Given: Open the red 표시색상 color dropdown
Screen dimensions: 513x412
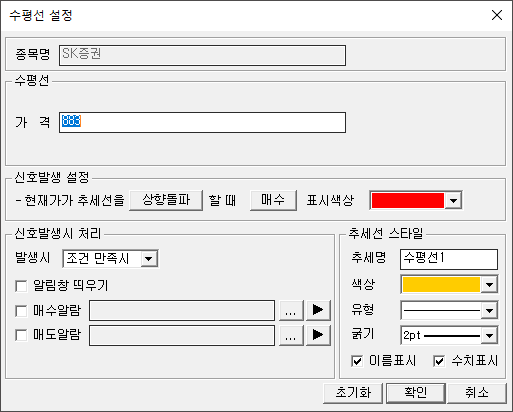Looking at the screenshot, I should pyautogui.click(x=416, y=201).
